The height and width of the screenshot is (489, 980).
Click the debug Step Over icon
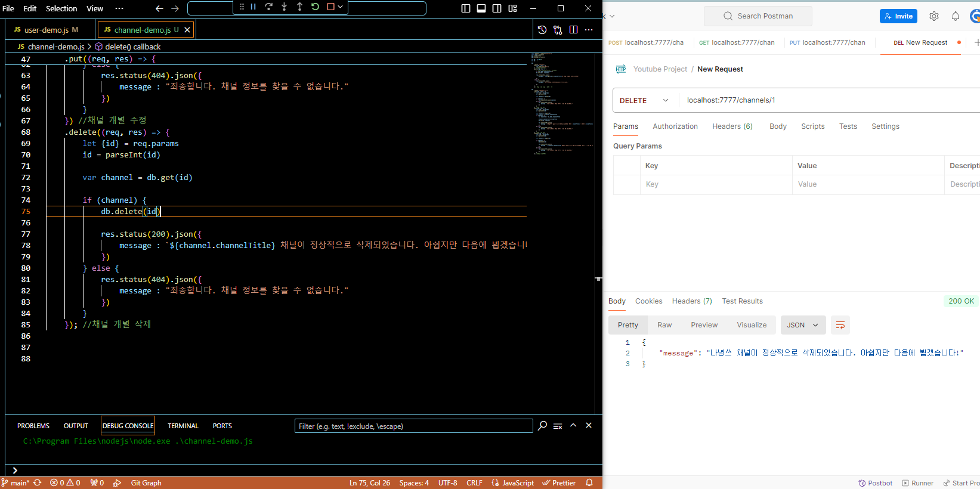268,7
